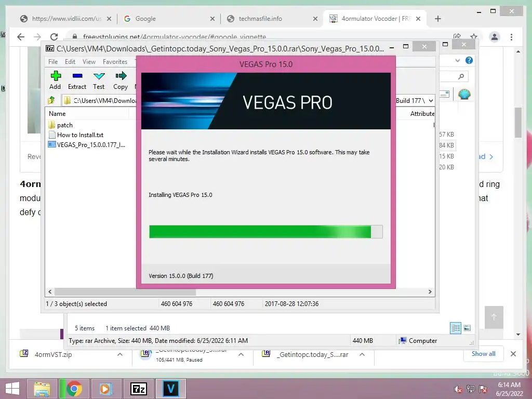Click the VEGAS Pro installation progress bar
Image resolution: width=532 pixels, height=399 pixels.
click(266, 232)
